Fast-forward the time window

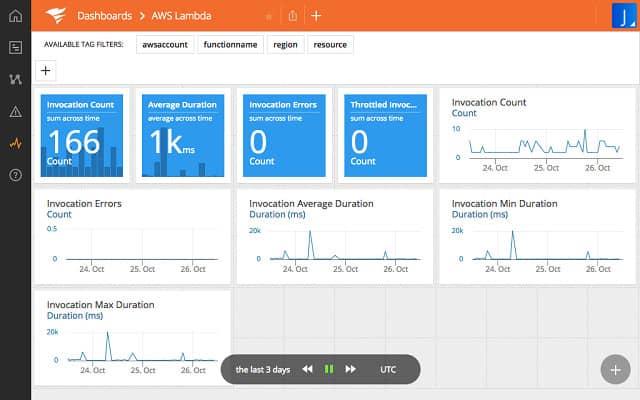coord(350,369)
